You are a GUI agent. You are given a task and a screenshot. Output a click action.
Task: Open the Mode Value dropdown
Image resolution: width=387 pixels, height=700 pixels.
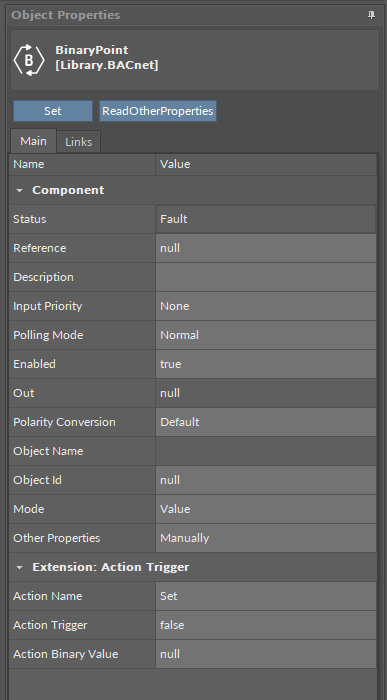pyautogui.click(x=266, y=509)
